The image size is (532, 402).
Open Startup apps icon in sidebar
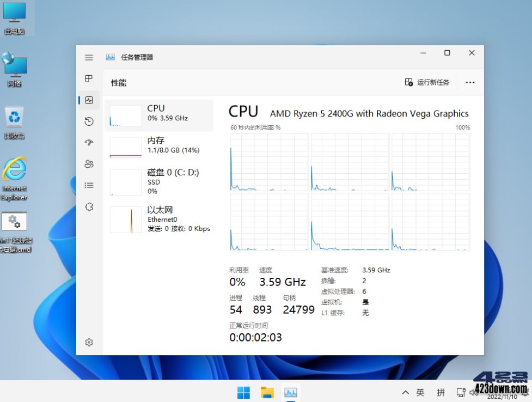(89, 143)
